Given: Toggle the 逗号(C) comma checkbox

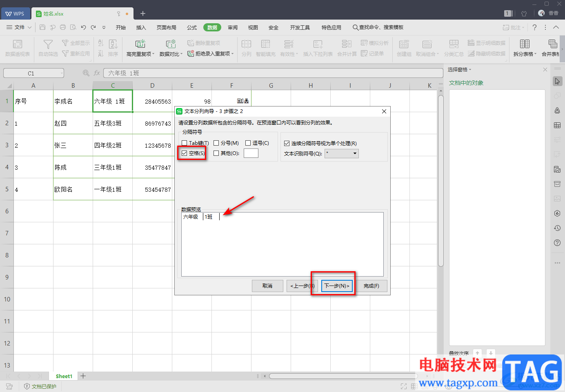Looking at the screenshot, I should 248,143.
